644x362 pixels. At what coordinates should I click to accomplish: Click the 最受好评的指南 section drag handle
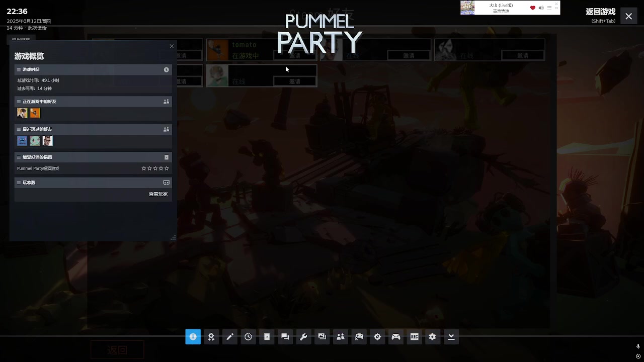click(x=19, y=157)
